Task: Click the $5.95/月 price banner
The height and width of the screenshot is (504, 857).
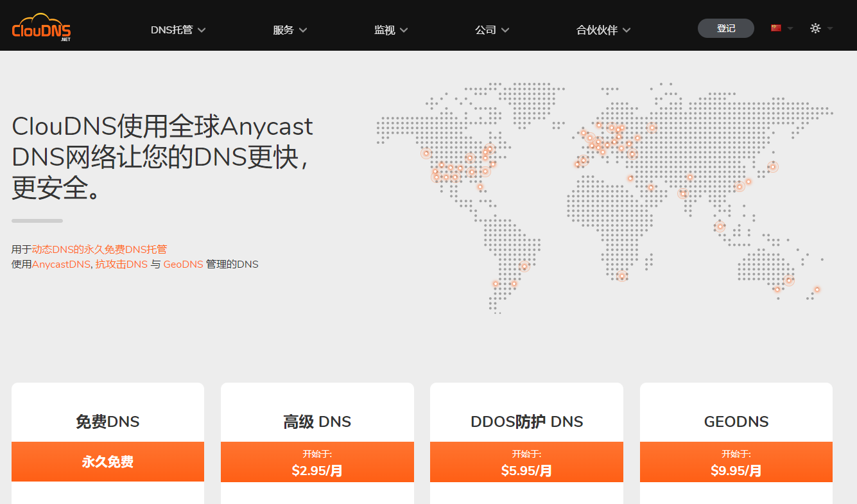Action: (526, 462)
